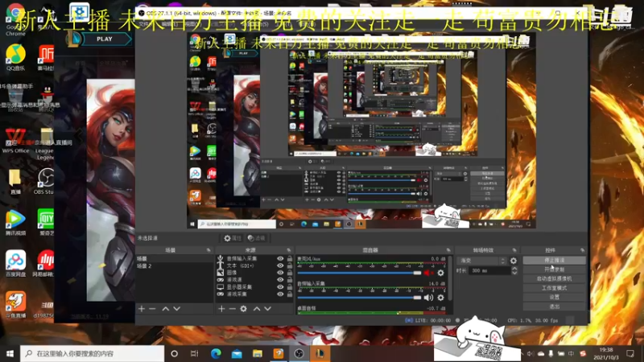Select the 显示器采集 source row

pyautogui.click(x=254, y=287)
